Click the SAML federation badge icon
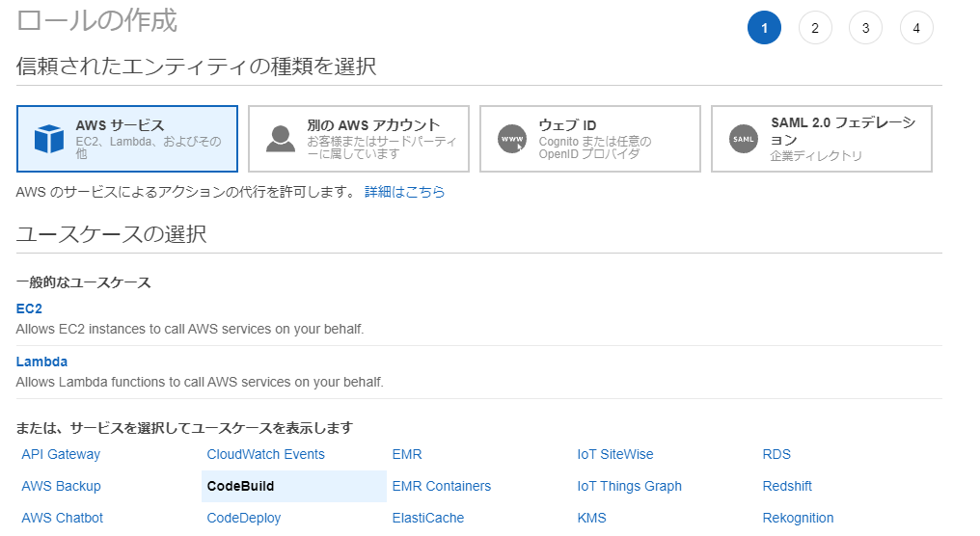The image size is (980, 536). click(x=743, y=139)
